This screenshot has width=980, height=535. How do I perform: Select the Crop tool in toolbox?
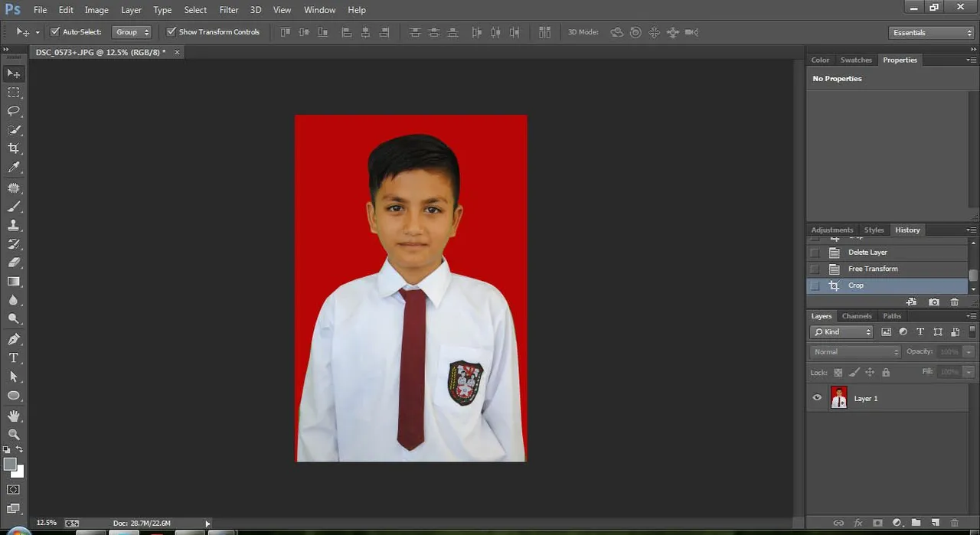click(14, 148)
